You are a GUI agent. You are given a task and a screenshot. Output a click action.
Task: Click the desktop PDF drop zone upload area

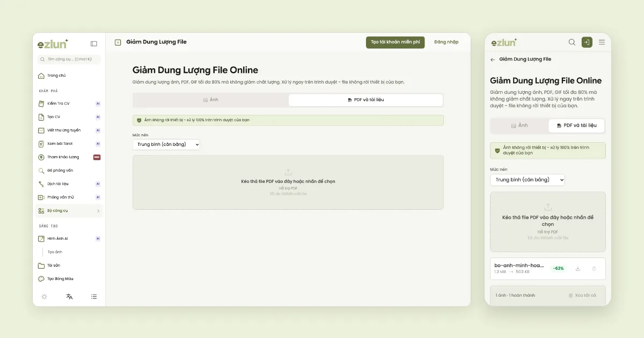tap(288, 182)
